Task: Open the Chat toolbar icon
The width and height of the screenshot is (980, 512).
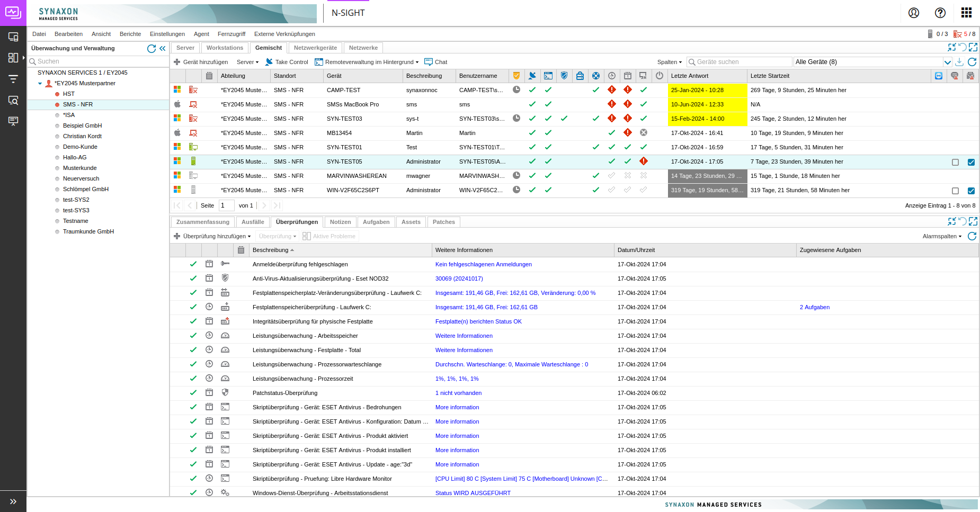Action: point(429,62)
